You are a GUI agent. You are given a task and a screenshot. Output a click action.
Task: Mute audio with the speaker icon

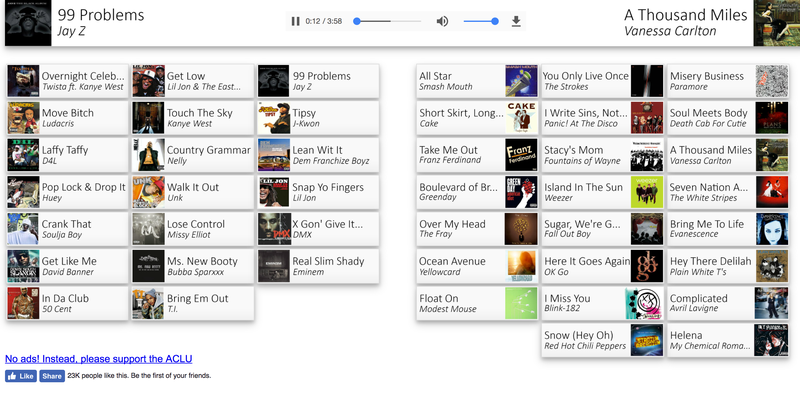point(442,21)
